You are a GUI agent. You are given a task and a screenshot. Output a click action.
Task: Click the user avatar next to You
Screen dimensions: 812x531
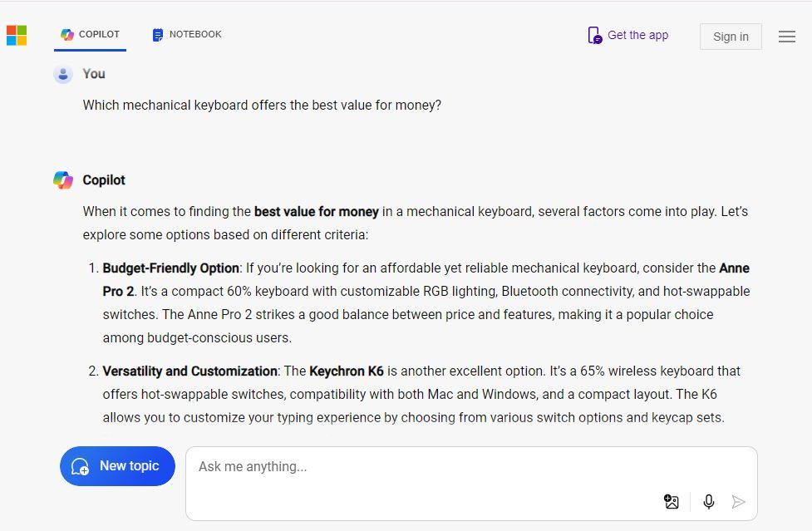tap(63, 75)
